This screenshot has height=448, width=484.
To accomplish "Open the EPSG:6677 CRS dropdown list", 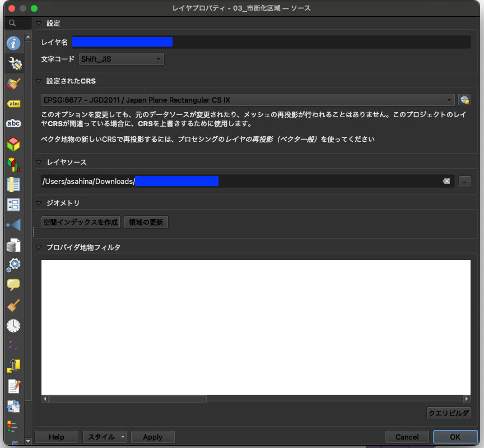I will point(246,100).
